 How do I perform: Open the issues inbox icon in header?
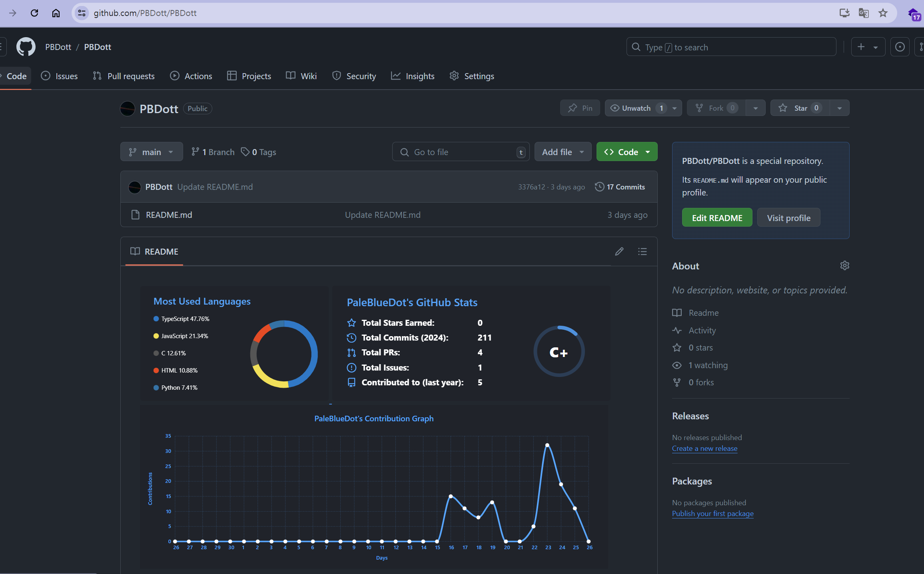[900, 47]
